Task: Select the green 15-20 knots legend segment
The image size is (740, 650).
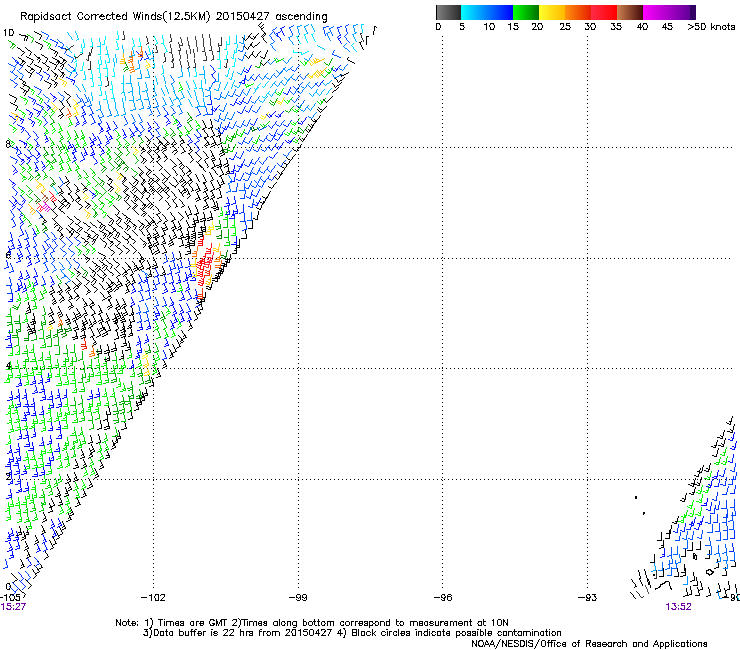Action: click(x=526, y=12)
